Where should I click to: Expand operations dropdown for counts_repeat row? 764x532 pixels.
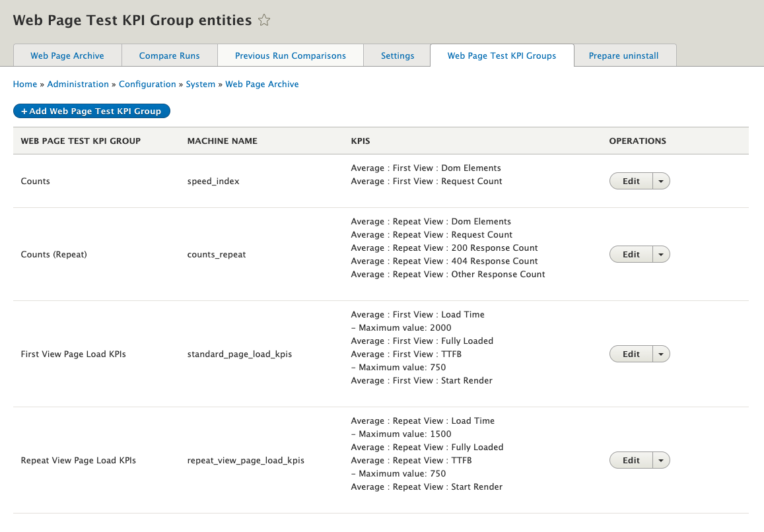point(661,254)
